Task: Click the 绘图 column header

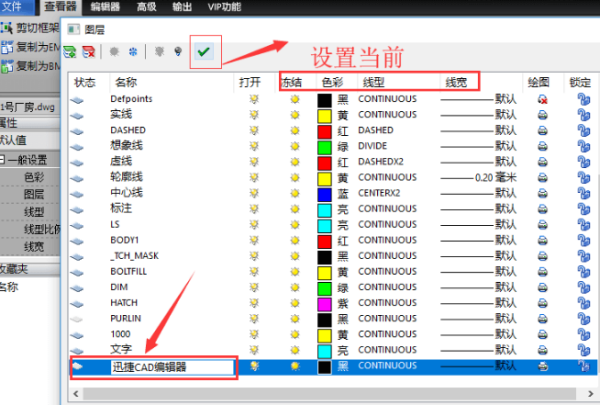Action: pos(538,82)
